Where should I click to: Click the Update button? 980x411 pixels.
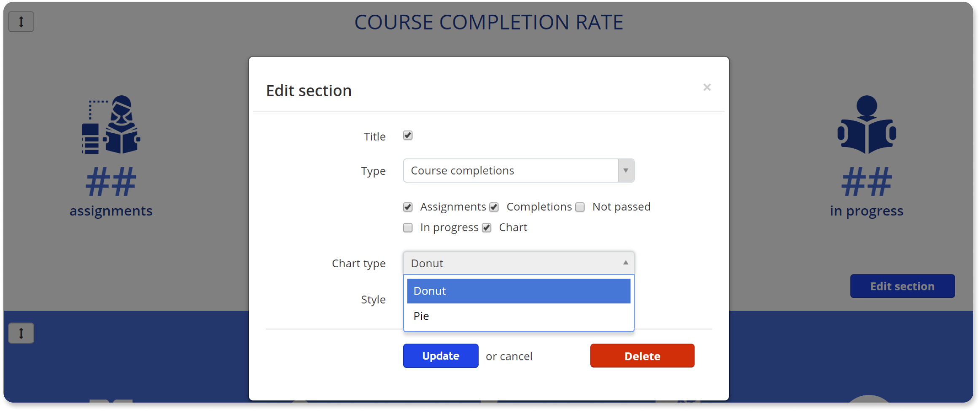coord(440,355)
